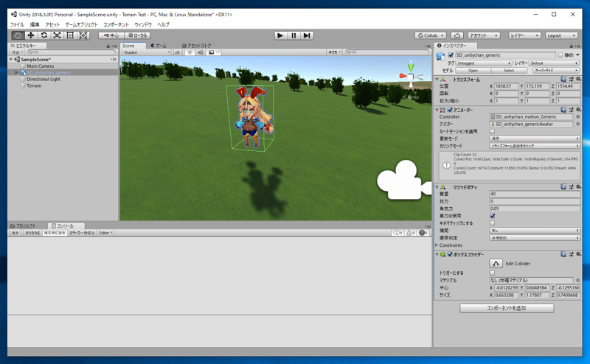Open the File menu
Viewport: 590px width, 364px height.
17,24
